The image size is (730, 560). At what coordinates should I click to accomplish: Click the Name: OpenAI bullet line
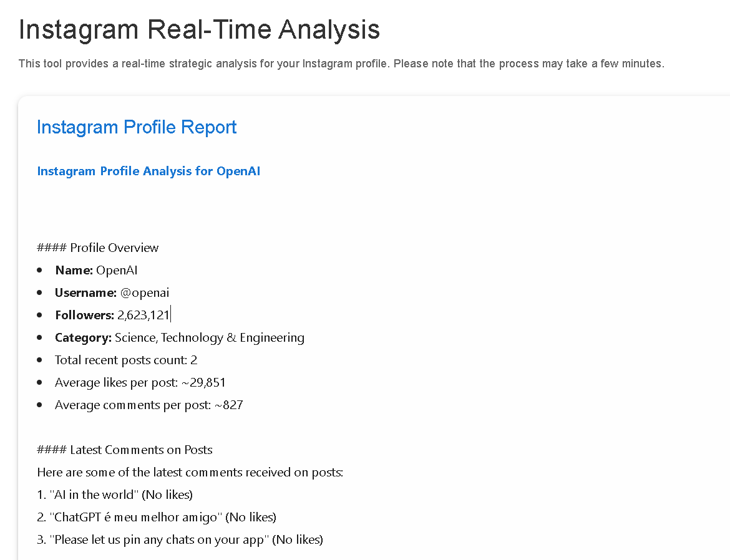pyautogui.click(x=96, y=271)
